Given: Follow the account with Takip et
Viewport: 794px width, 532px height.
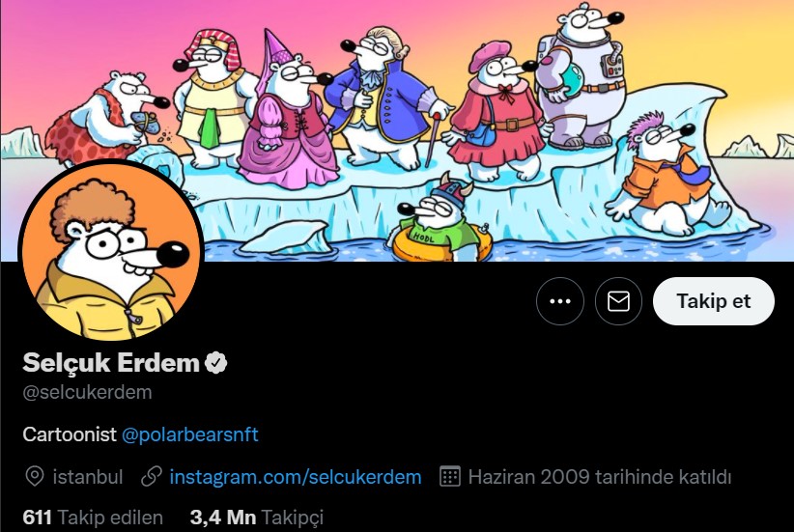Looking at the screenshot, I should click(x=714, y=301).
